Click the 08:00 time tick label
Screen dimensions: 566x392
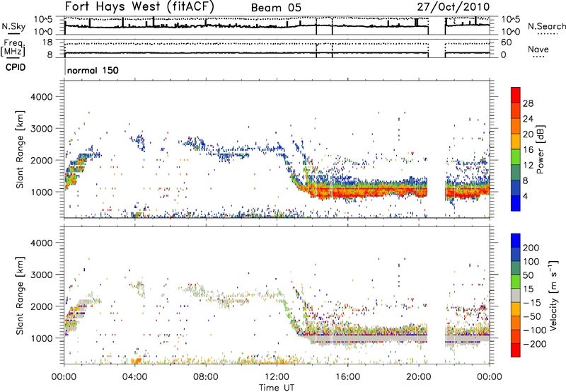[x=205, y=377]
